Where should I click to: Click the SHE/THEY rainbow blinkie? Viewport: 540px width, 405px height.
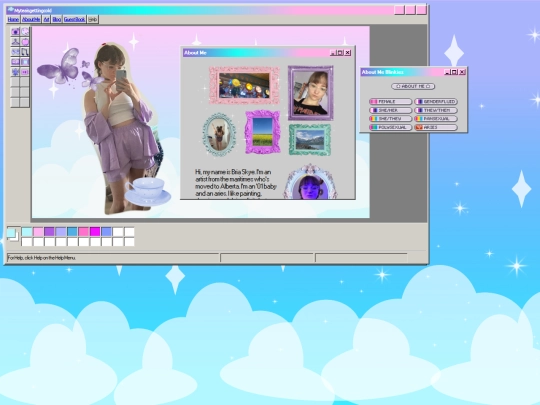[x=391, y=118]
